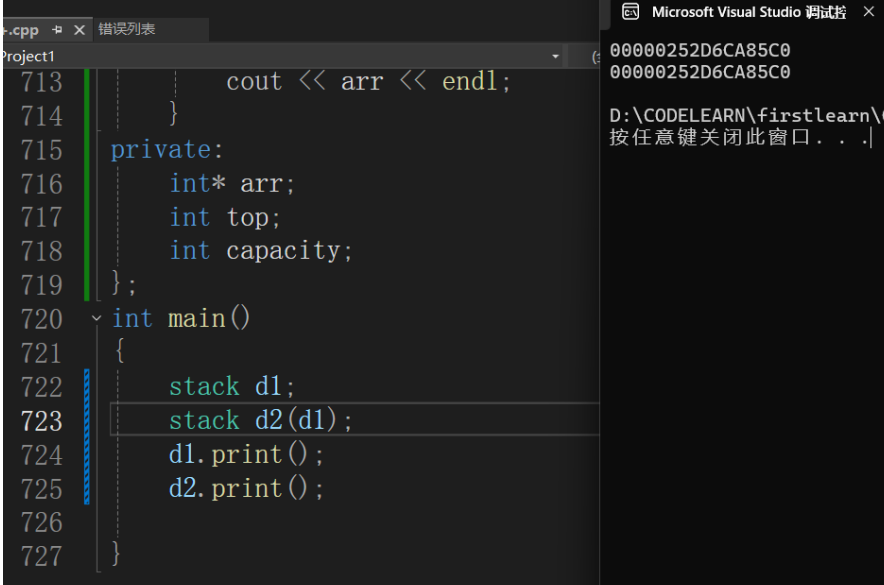Collapse the int main() function
The height and width of the screenshot is (585, 884).
tap(96, 318)
